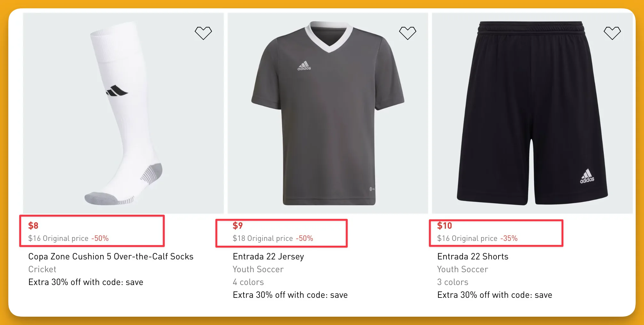Click the $9 sale price
The height and width of the screenshot is (325, 644).
tap(238, 226)
